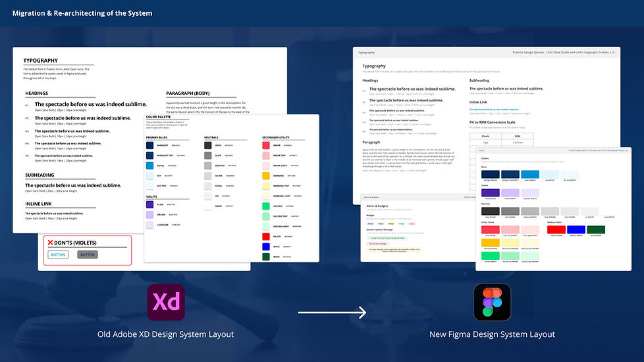Select the Midnight swatch in the Figma Blues row

point(491,175)
